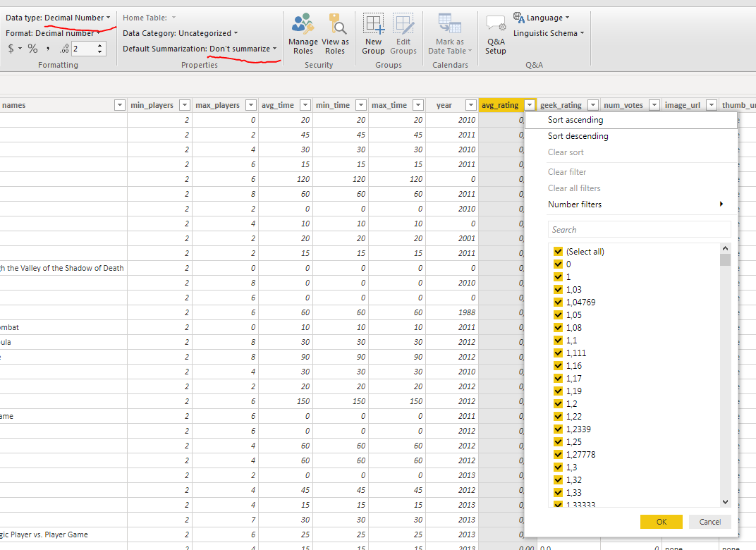Click decimal places value field
This screenshot has height=550, width=756.
click(x=84, y=49)
